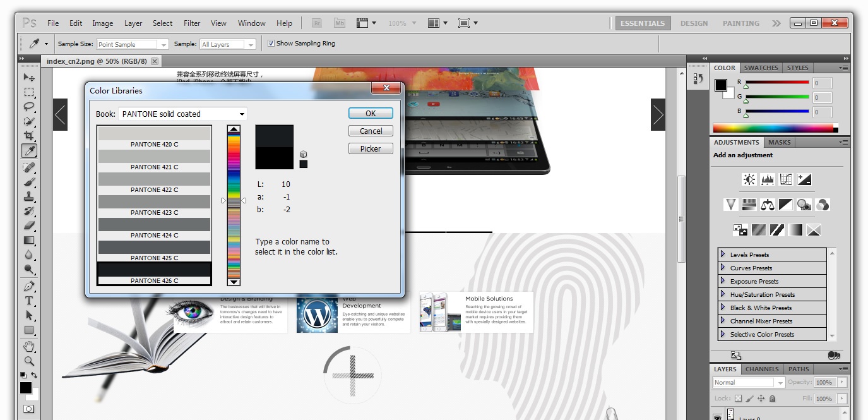Screen dimensions: 868x420
Task: Select the Crop tool
Action: pos(29,135)
